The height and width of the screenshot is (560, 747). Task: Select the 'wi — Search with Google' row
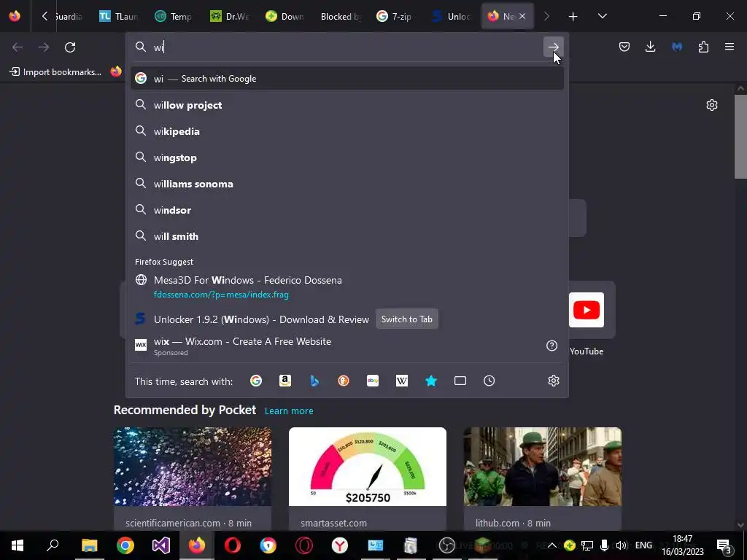click(347, 79)
